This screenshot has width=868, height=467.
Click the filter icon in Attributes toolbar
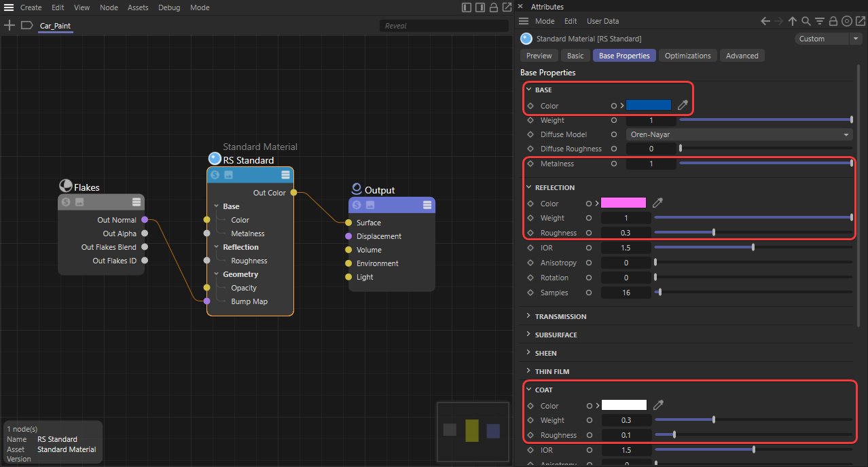(819, 22)
